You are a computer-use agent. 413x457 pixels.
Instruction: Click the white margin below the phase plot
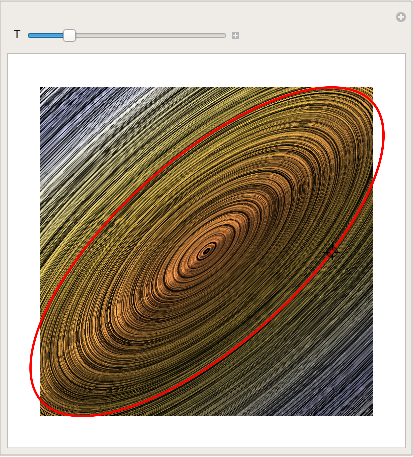(206, 431)
